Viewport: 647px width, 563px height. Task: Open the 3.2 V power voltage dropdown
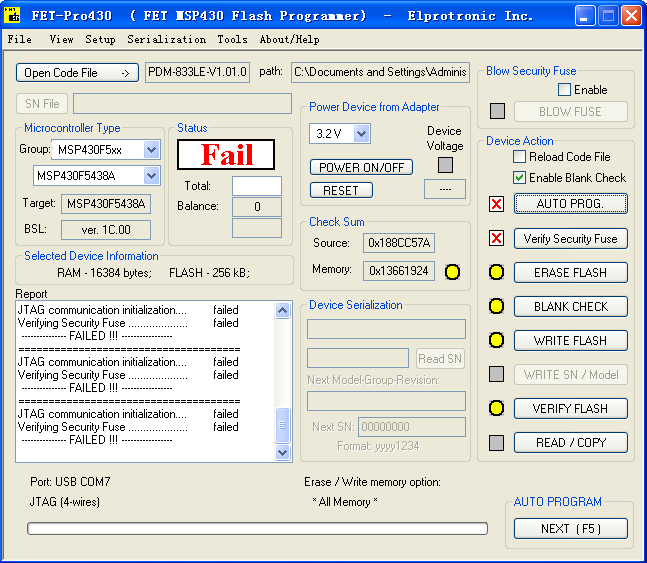pos(361,134)
